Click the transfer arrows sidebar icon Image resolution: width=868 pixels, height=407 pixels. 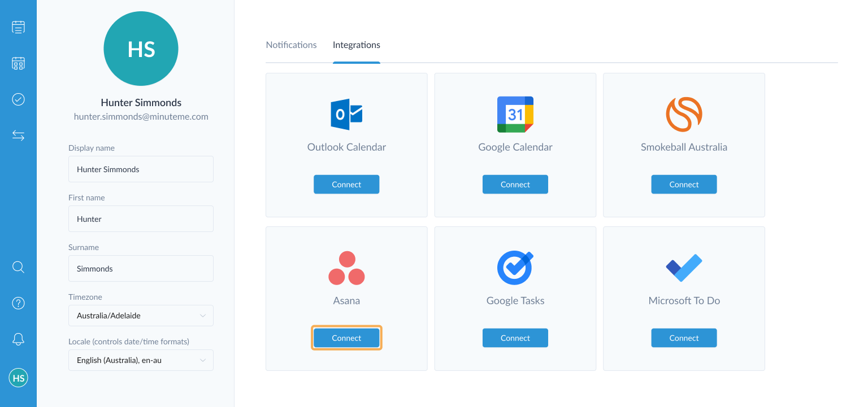coord(18,135)
